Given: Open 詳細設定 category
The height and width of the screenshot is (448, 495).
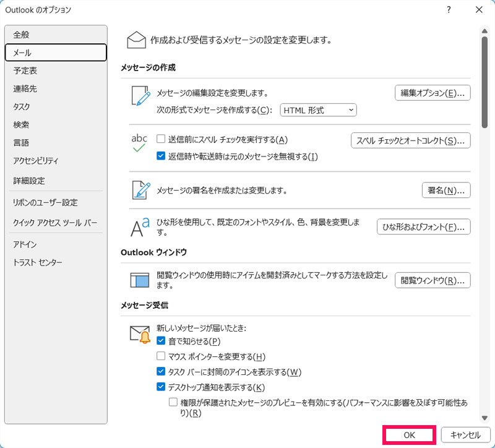Looking at the screenshot, I should pyautogui.click(x=56, y=181).
